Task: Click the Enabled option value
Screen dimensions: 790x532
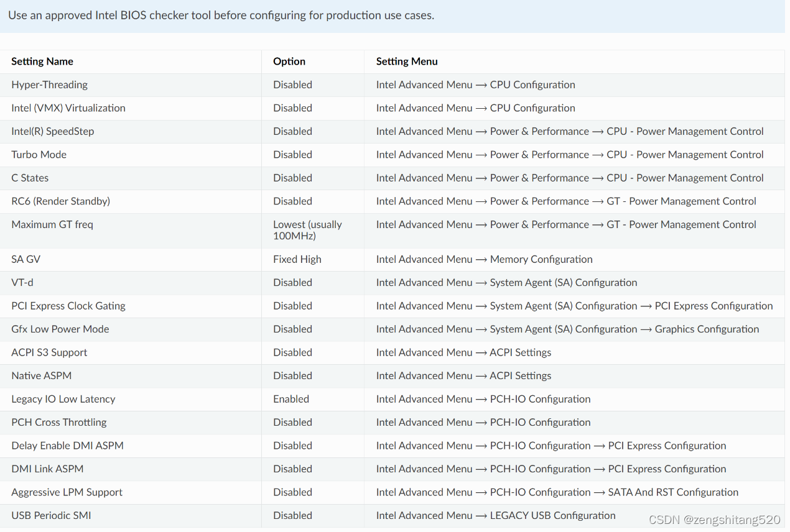Action: [291, 399]
